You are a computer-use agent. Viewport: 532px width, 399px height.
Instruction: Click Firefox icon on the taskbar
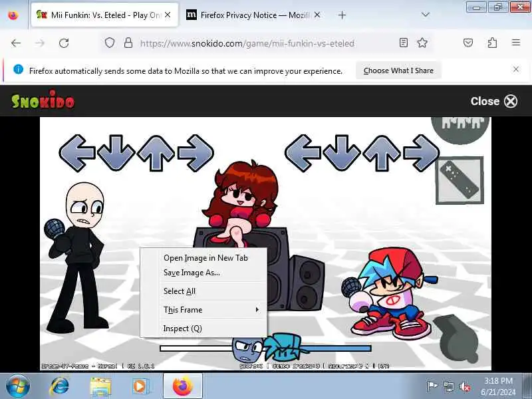click(182, 386)
